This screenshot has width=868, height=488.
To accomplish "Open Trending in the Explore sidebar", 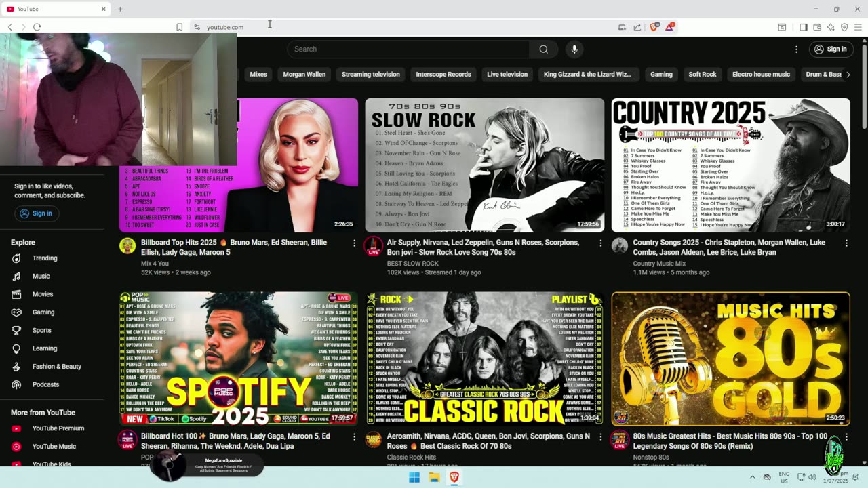I will 45,258.
